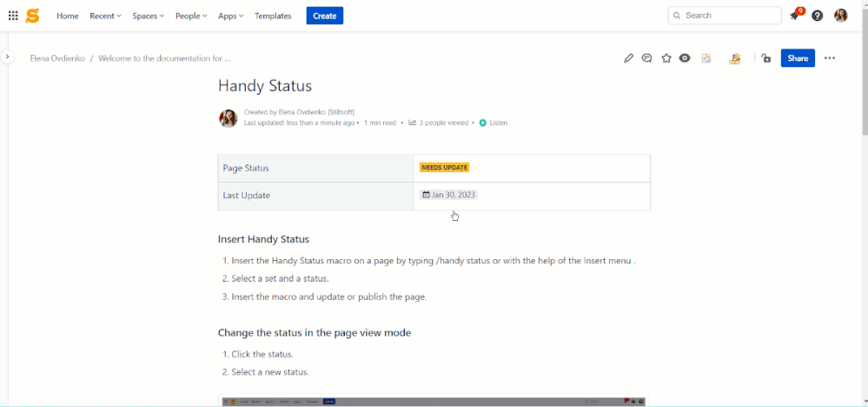The image size is (868, 407).
Task: Open the more actions ellipsis menu
Action: click(829, 58)
